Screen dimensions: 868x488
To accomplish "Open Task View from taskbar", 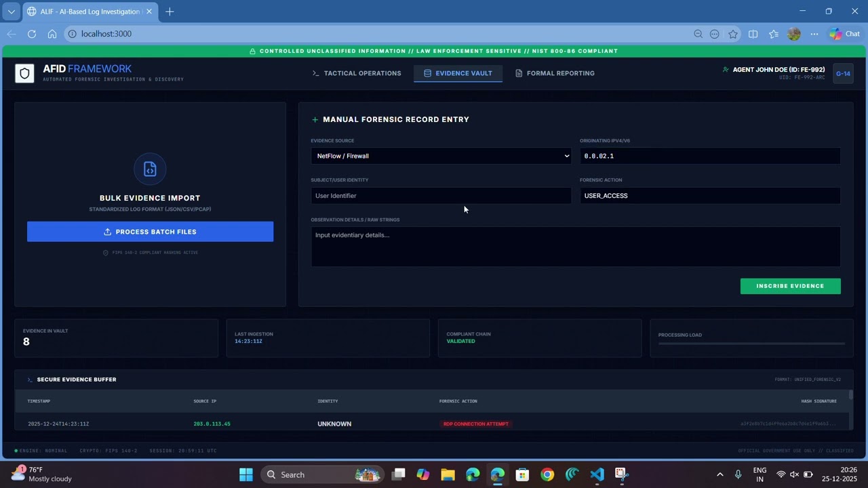I will pyautogui.click(x=398, y=474).
